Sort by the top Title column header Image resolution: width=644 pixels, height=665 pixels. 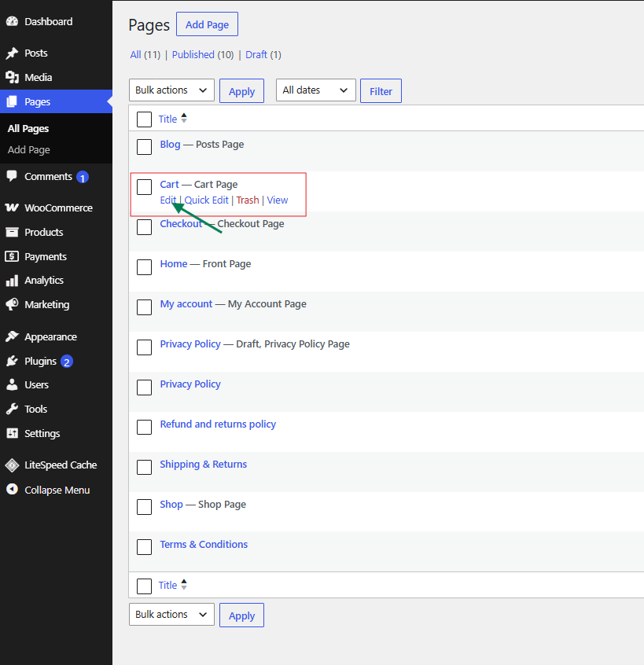coord(167,119)
